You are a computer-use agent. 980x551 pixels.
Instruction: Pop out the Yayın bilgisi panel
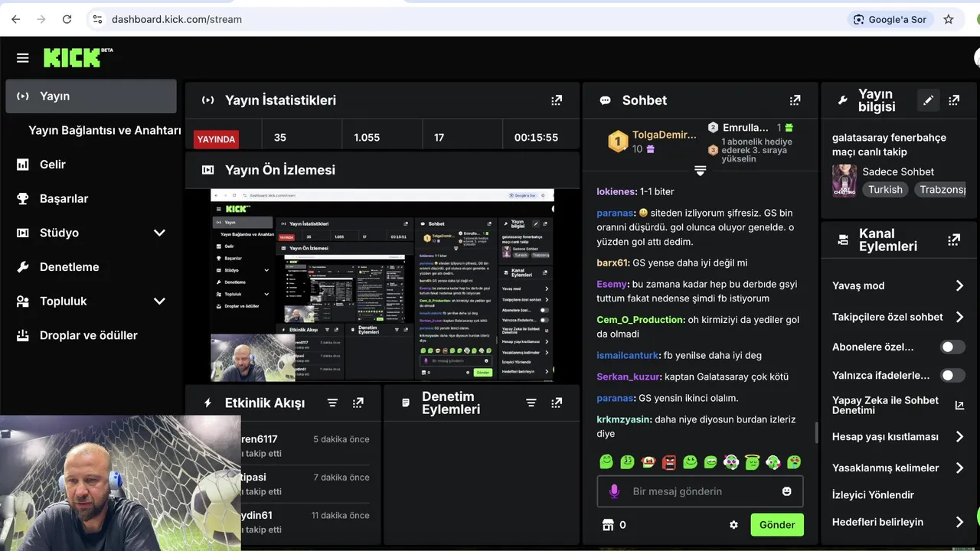954,100
